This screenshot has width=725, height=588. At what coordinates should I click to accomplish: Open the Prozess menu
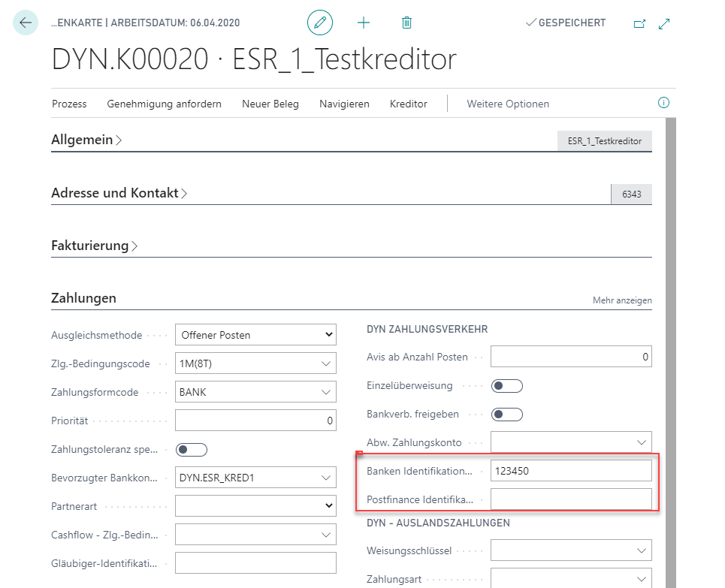[x=69, y=104]
